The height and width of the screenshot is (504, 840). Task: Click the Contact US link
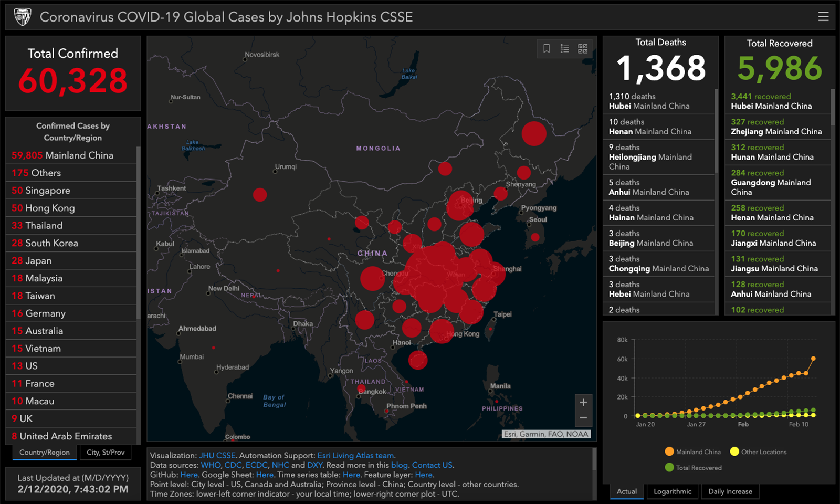click(432, 465)
